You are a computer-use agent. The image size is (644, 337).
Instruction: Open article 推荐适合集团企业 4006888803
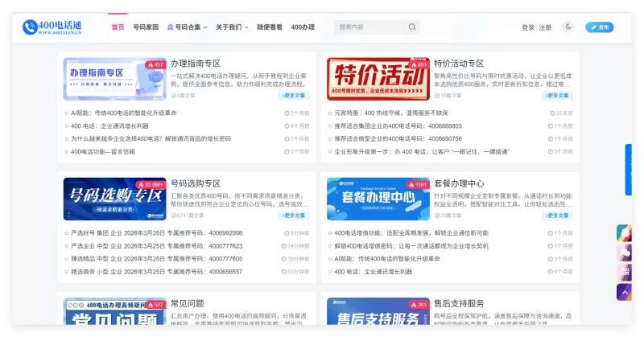(x=398, y=126)
